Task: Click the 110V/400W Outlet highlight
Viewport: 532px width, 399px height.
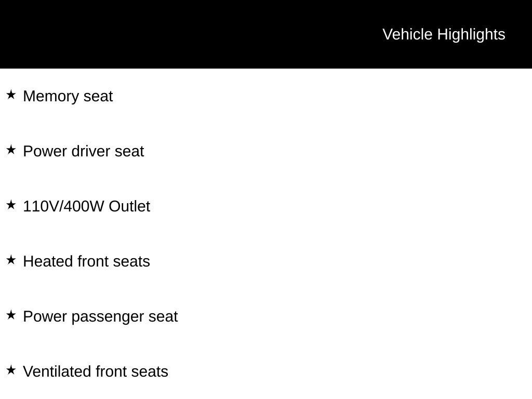Action: 86,207
